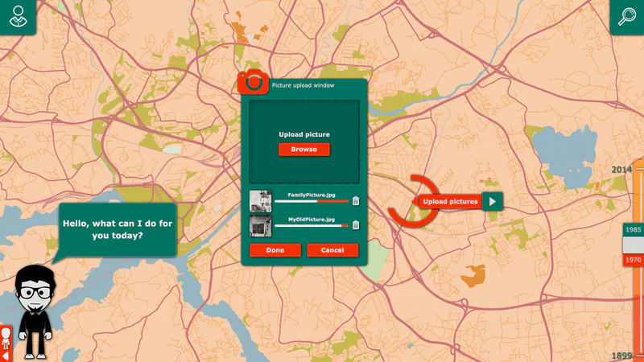The height and width of the screenshot is (362, 644).
Task: Click the small red assistant tab icon
Action: tap(6, 343)
